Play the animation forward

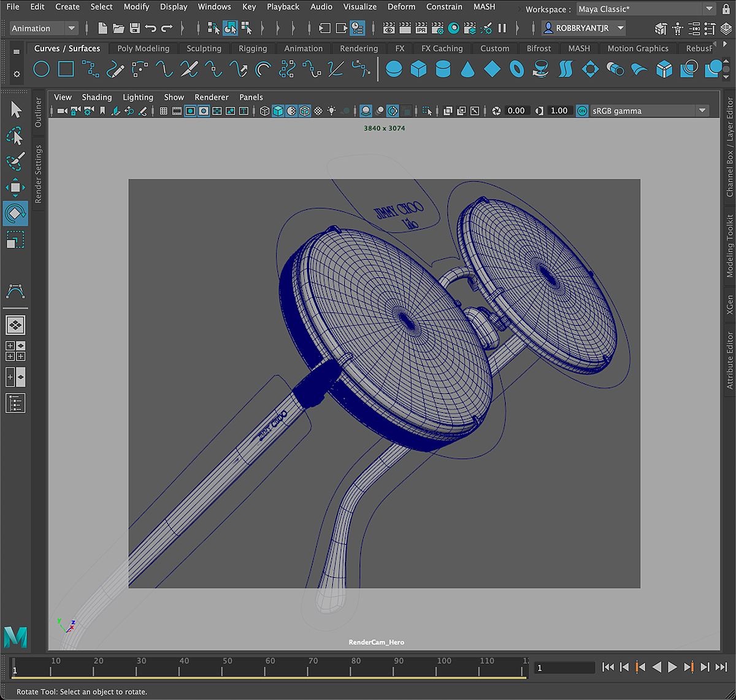(673, 667)
